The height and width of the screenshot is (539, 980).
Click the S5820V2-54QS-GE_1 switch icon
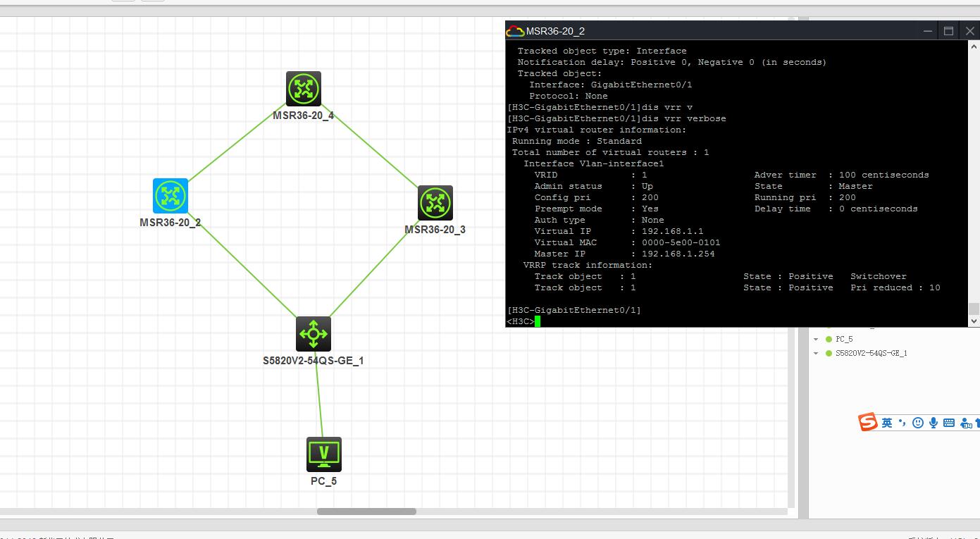314,334
